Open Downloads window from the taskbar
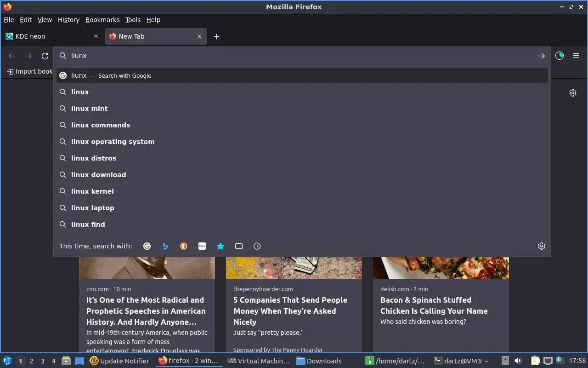The width and height of the screenshot is (588, 368). [319, 361]
